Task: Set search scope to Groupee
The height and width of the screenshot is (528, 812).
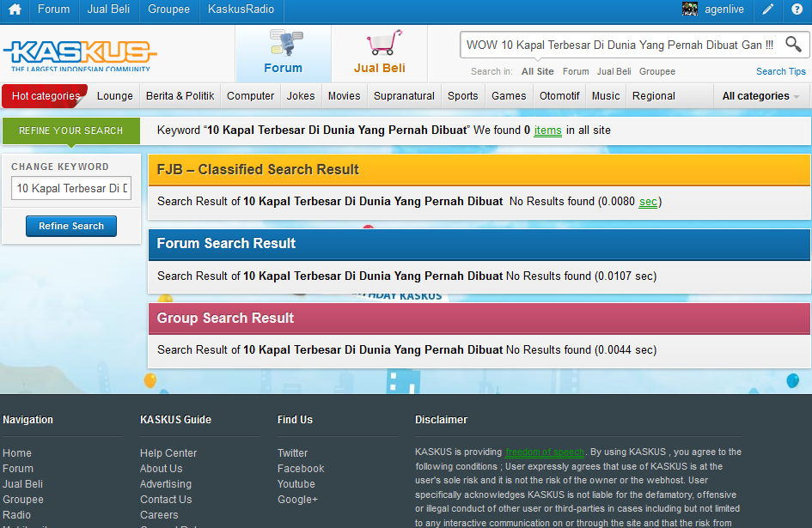Action: tap(657, 71)
